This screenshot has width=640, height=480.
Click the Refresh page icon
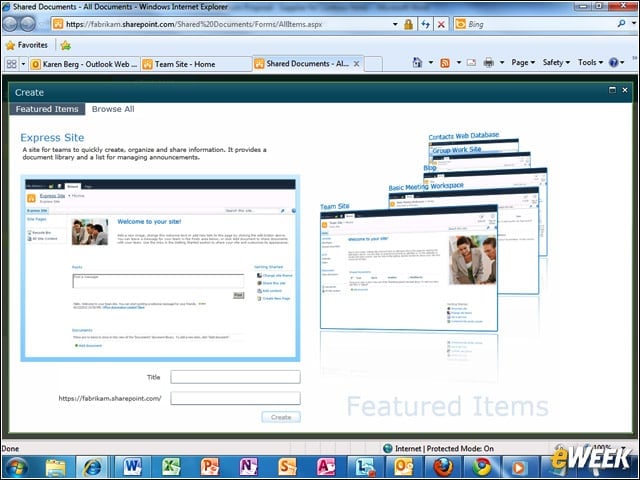[x=426, y=24]
